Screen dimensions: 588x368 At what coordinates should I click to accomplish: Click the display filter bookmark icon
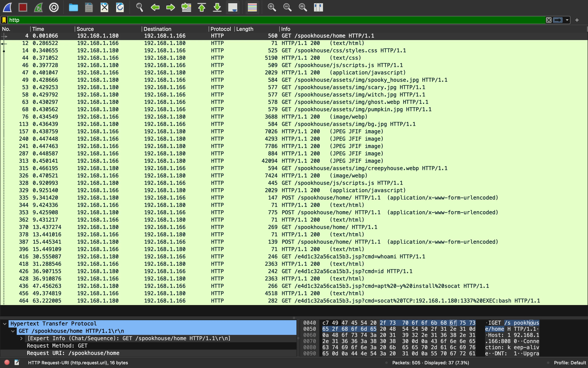click(4, 20)
